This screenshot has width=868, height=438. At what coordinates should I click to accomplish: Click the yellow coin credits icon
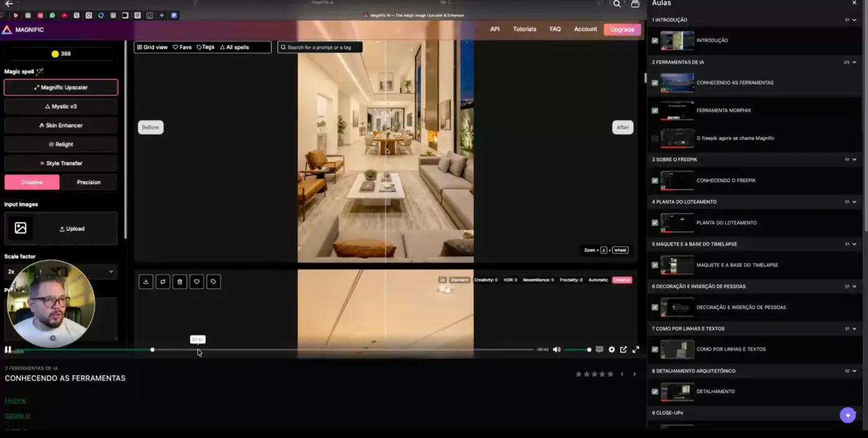click(x=55, y=54)
